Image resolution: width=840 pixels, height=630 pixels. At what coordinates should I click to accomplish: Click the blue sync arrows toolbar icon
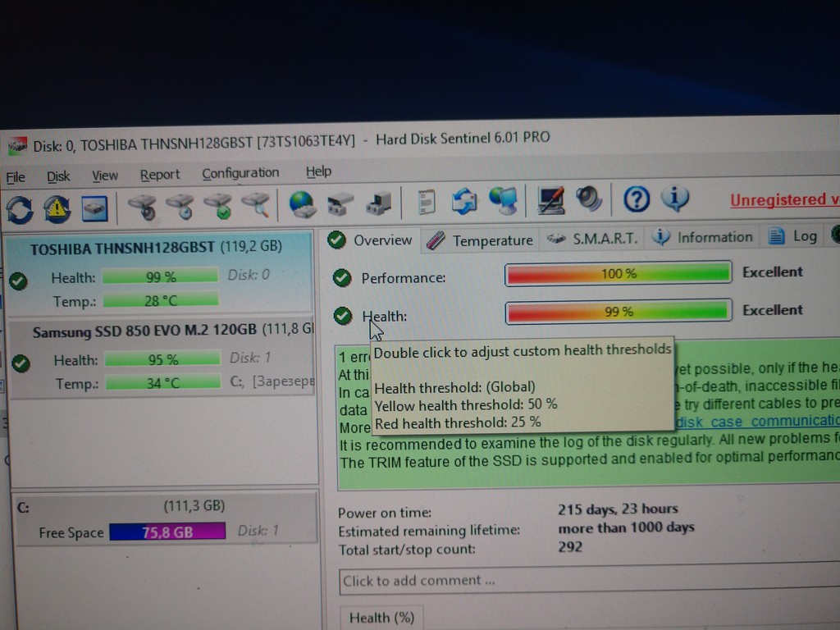point(464,202)
